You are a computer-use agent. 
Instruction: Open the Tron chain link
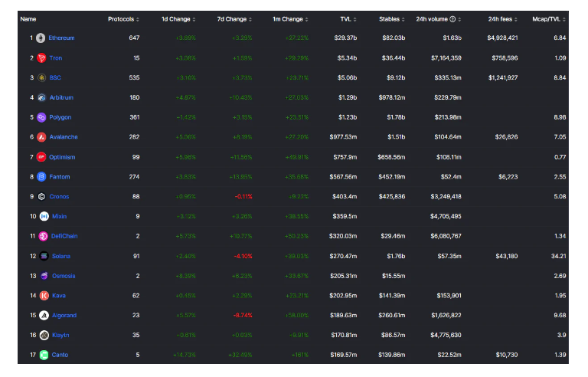[56, 57]
